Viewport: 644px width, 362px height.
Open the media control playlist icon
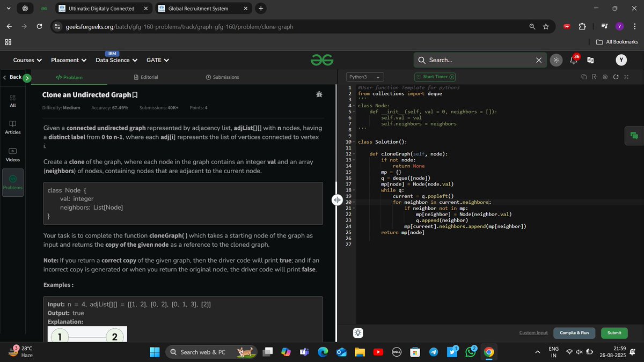[604, 26]
